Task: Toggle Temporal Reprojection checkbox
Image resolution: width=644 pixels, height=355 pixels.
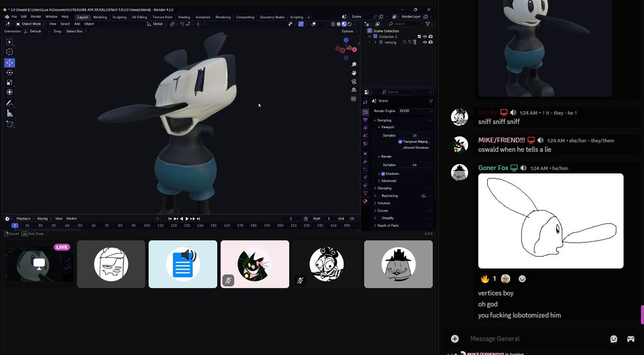Action: point(400,141)
